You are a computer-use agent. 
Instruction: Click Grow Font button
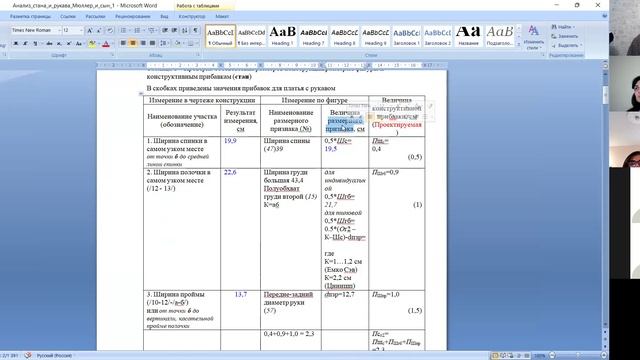(90, 30)
